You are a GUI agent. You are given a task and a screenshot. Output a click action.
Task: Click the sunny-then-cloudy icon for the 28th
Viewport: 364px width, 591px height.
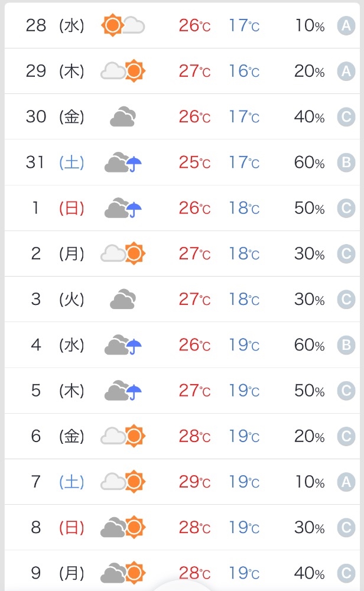click(123, 25)
